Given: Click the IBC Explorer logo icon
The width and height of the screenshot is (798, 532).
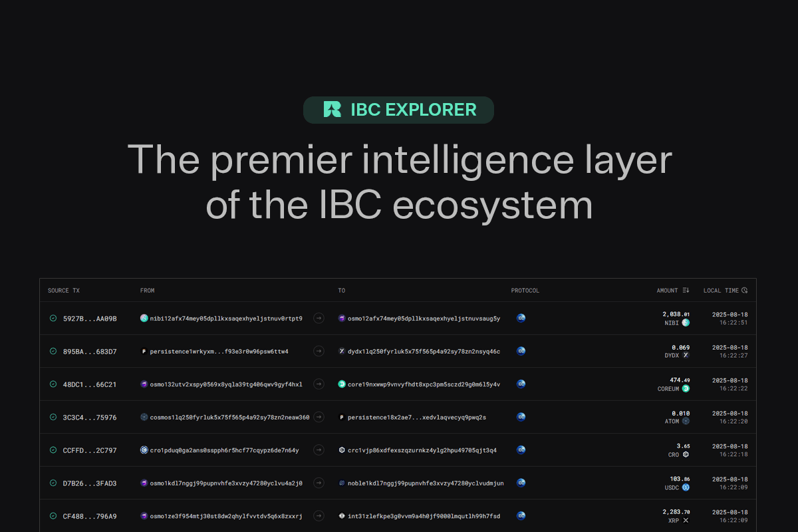Looking at the screenshot, I should tap(332, 110).
